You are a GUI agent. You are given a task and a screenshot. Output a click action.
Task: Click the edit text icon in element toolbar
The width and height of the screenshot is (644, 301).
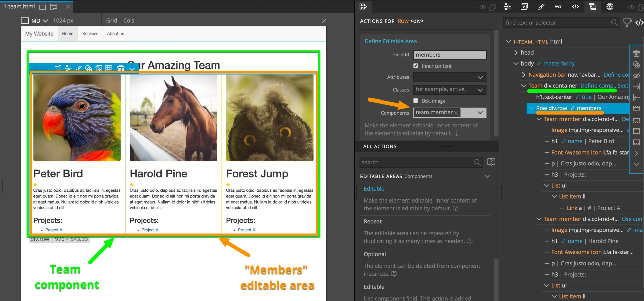58,68
